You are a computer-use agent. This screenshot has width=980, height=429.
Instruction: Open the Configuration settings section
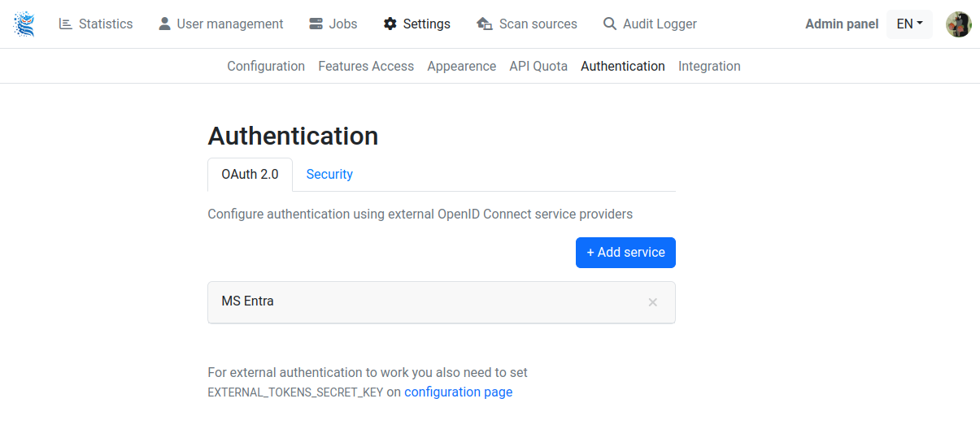coord(266,67)
